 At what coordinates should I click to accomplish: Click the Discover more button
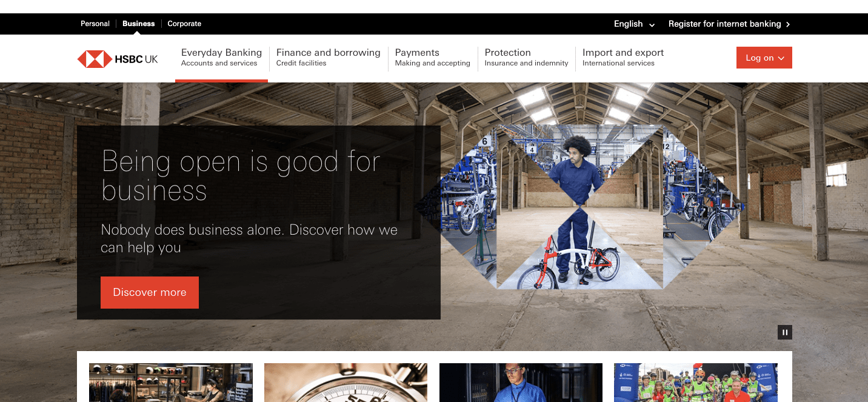[x=150, y=292]
